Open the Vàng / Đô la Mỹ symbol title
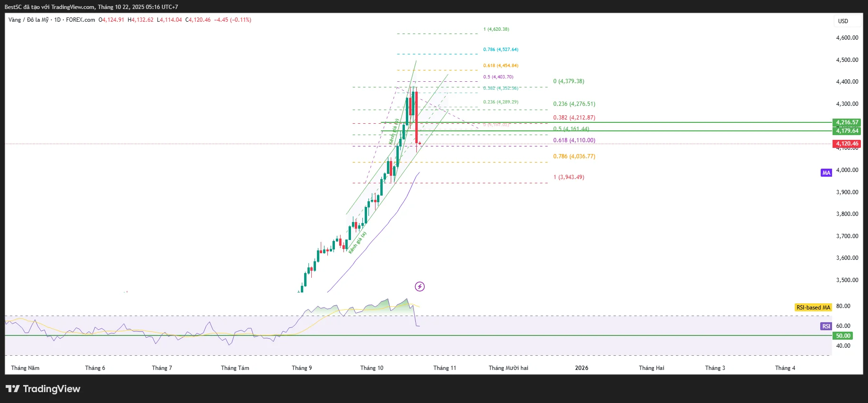 tap(28, 20)
